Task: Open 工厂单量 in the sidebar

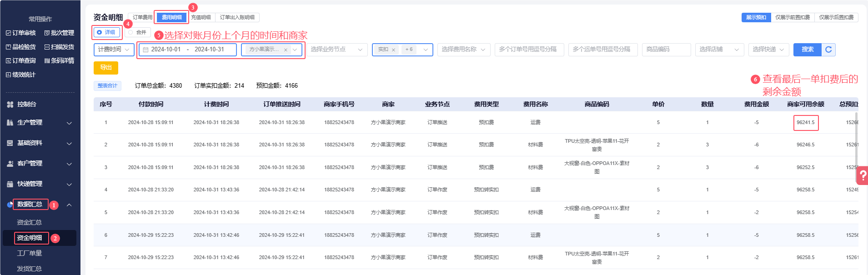Action: pyautogui.click(x=29, y=253)
